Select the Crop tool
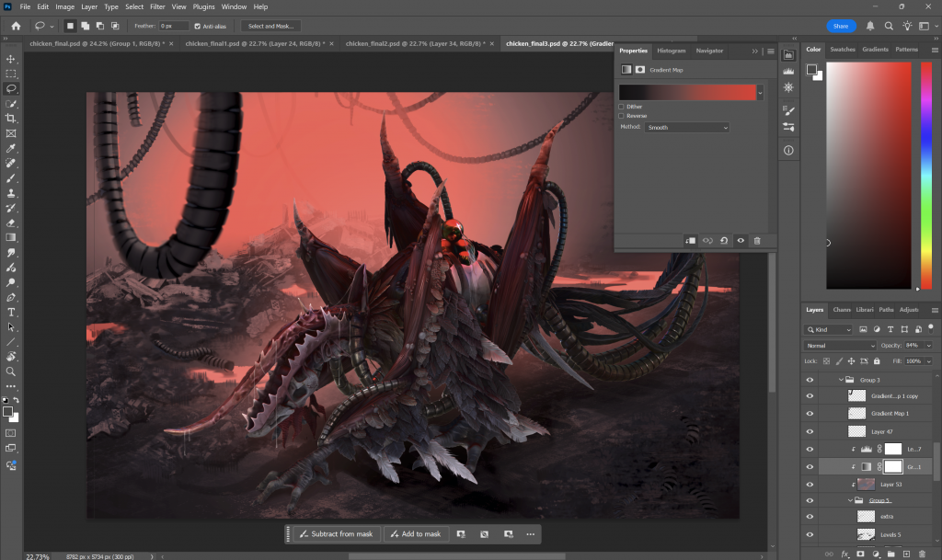 click(11, 119)
